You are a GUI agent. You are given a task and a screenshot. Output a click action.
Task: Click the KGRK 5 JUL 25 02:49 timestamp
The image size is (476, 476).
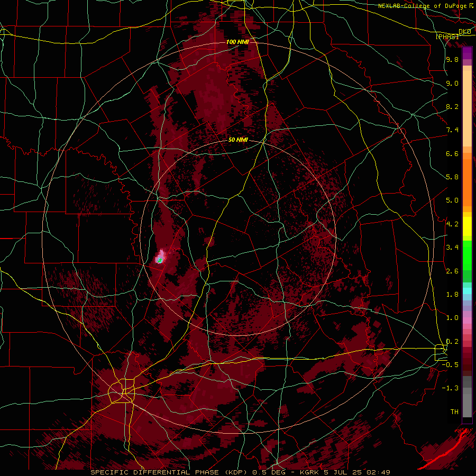(345, 472)
